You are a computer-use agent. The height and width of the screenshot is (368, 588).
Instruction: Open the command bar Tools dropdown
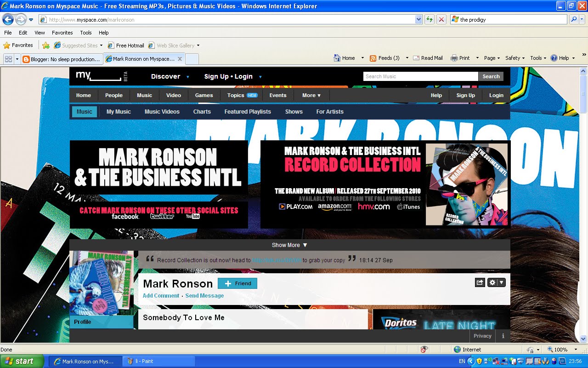coord(538,58)
